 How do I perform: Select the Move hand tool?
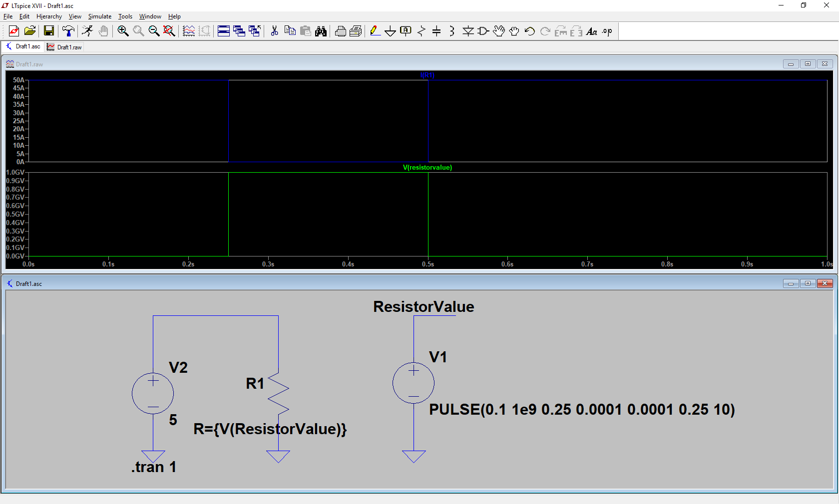coord(499,31)
